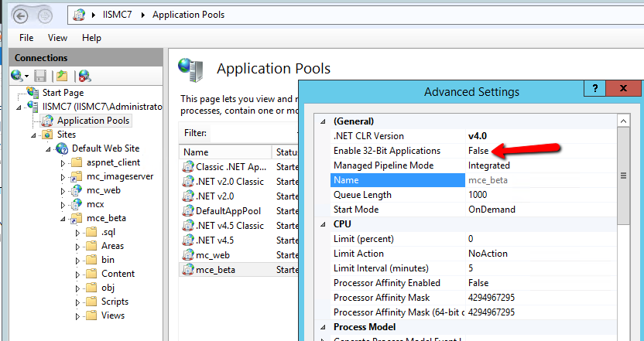Collapse the Default Web Site node
The width and height of the screenshot is (644, 341).
click(x=48, y=149)
